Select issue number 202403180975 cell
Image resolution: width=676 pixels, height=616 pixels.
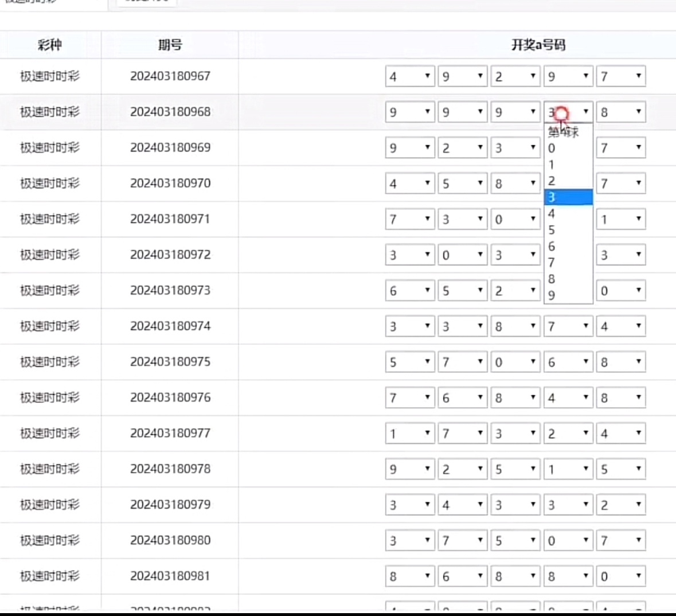(170, 362)
